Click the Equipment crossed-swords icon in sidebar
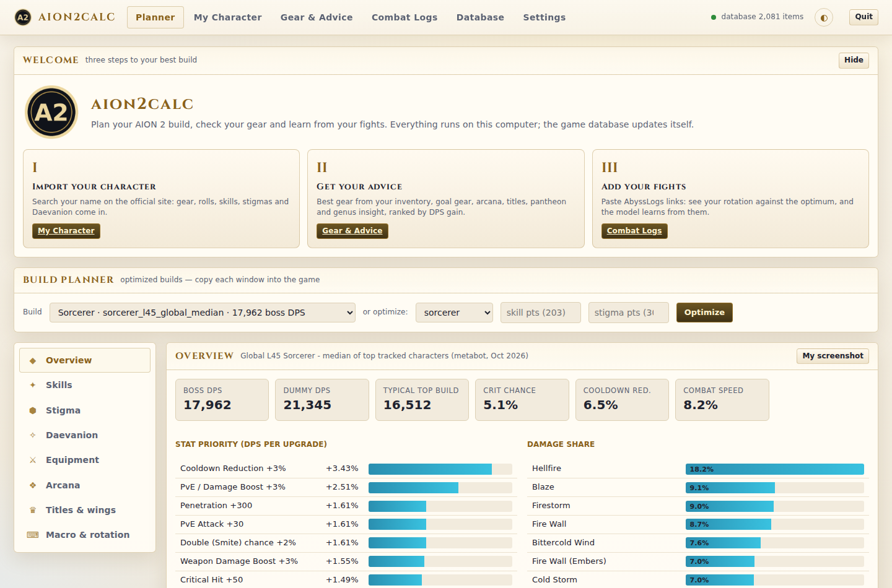Screen dimensions: 892x588 (x=33, y=460)
